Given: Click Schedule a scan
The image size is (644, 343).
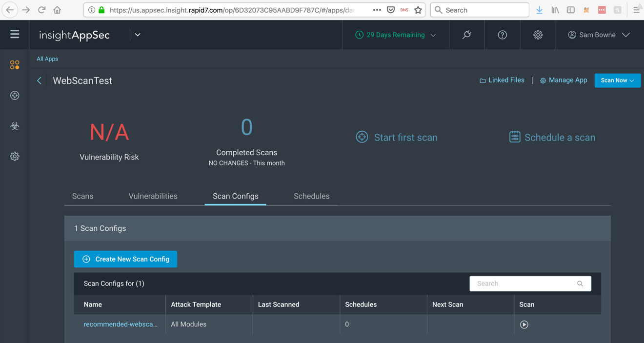Looking at the screenshot, I should (552, 137).
